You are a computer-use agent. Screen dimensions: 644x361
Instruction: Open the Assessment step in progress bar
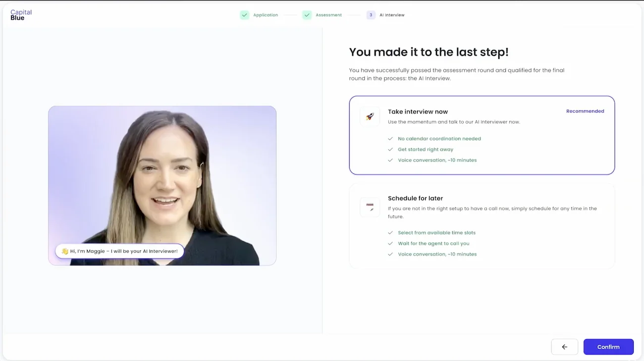(x=329, y=15)
